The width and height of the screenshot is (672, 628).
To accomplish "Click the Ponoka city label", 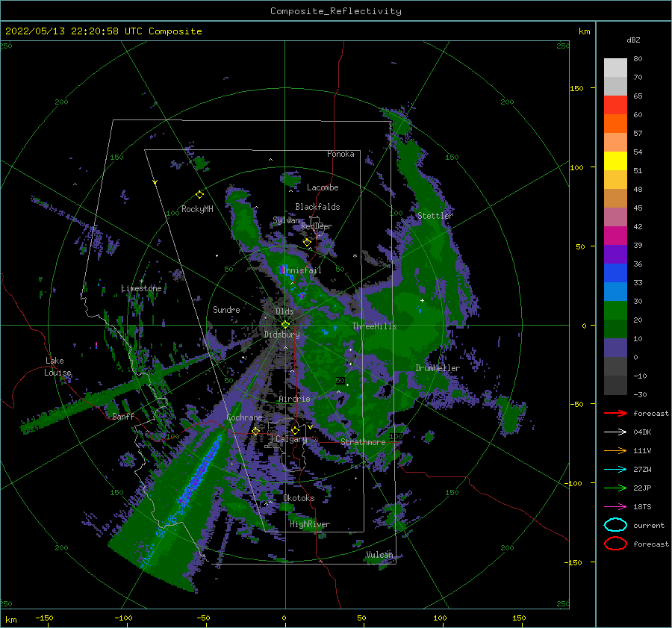I will [x=340, y=154].
